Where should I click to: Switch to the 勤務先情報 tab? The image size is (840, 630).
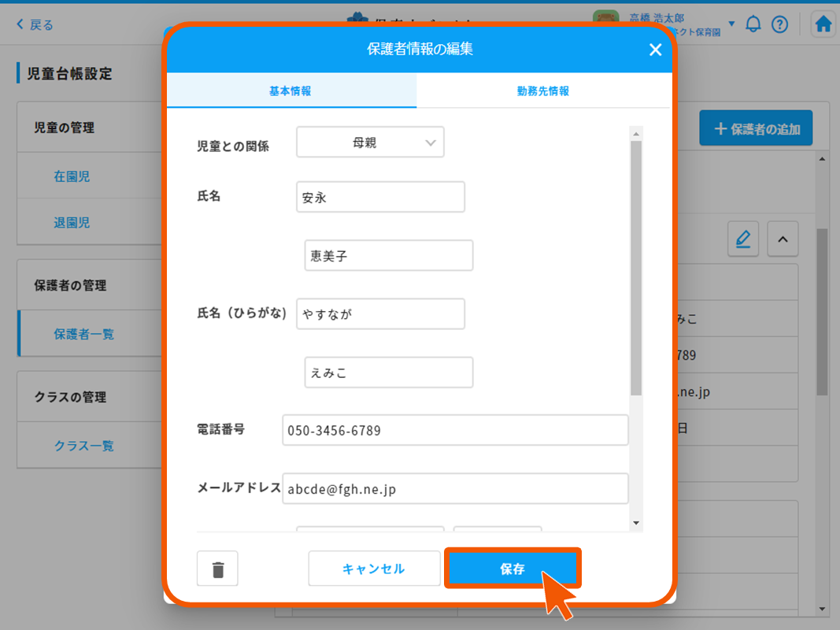pos(542,91)
